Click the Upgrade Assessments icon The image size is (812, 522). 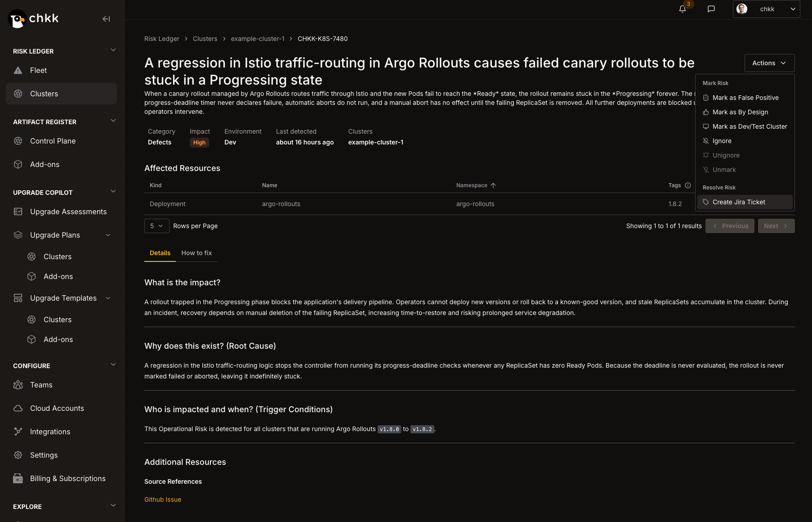pyautogui.click(x=18, y=211)
